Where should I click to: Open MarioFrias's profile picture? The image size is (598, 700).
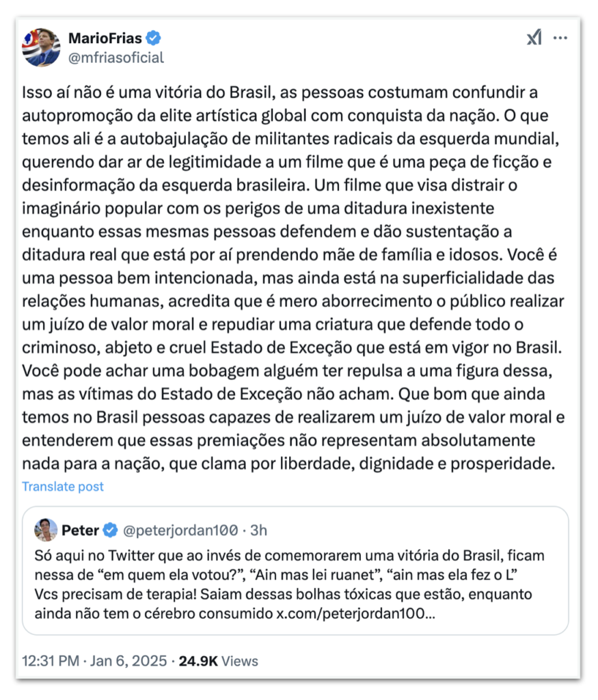click(x=42, y=47)
